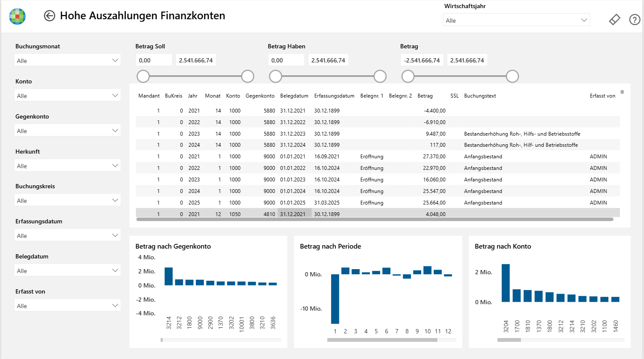Click the Betrag Soll minimum value field

[x=154, y=60]
